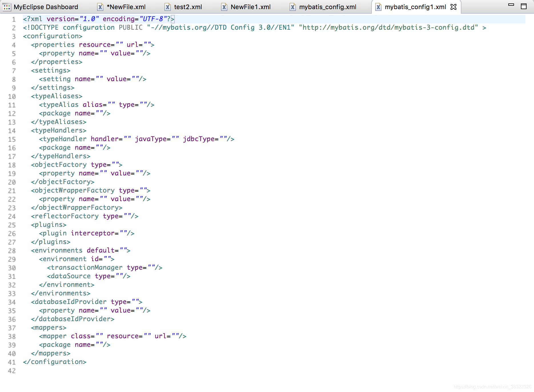Viewport: 534px width, 392px height.
Task: Click the <setting name value> line
Action: click(93, 79)
